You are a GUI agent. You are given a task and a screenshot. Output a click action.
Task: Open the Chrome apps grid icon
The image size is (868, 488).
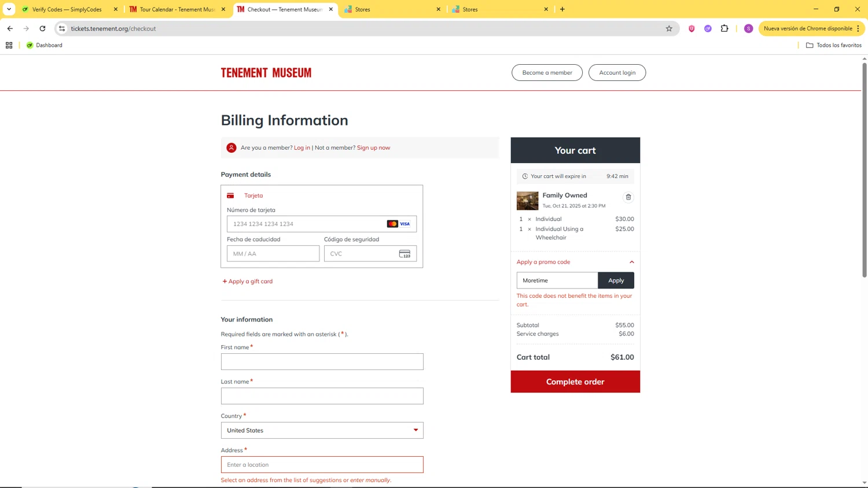[9, 45]
